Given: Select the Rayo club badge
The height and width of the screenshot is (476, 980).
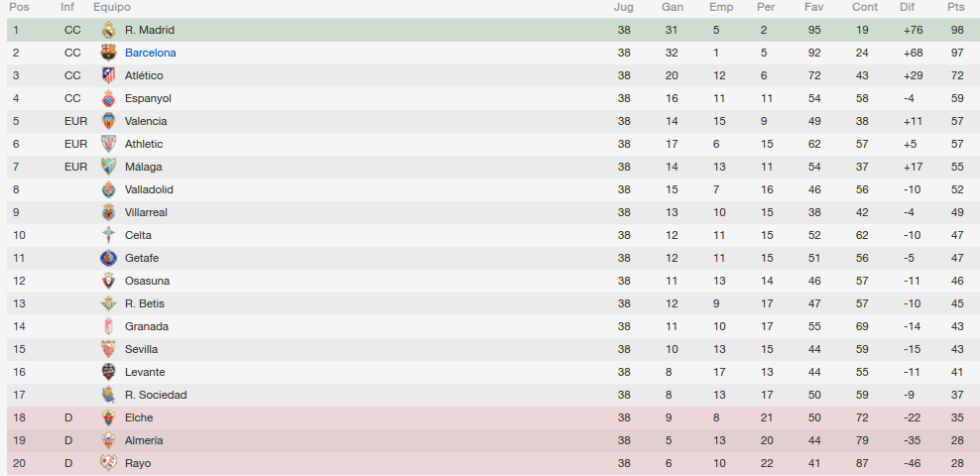Looking at the screenshot, I should coord(109,463).
